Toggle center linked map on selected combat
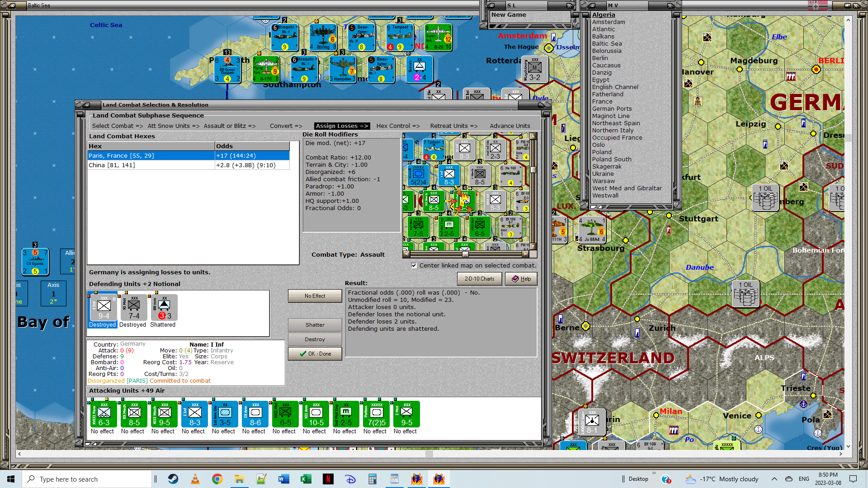Image resolution: width=868 pixels, height=488 pixels. coord(414,266)
